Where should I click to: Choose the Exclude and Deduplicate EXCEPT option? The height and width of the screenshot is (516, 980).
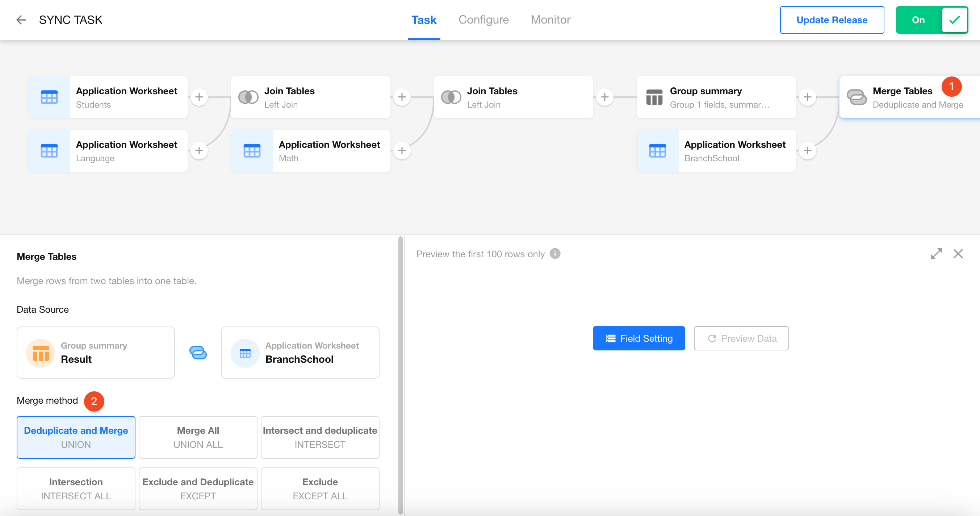198,488
